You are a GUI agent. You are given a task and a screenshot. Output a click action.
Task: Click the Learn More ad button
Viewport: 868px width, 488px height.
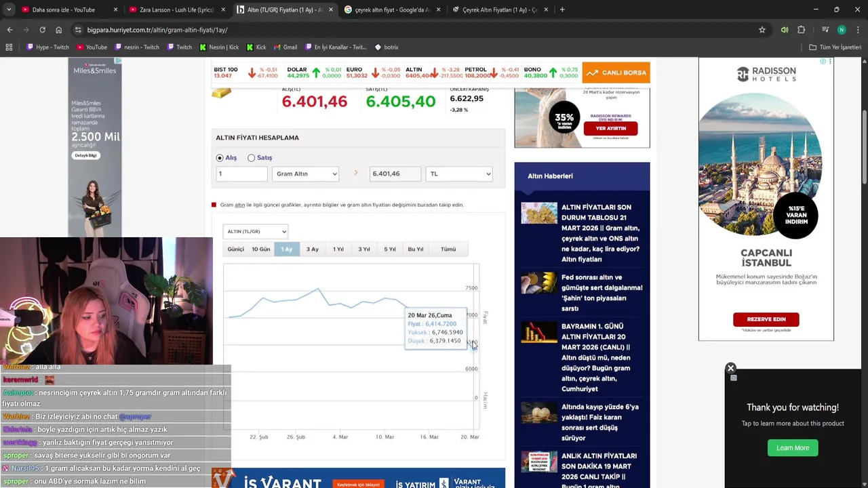(793, 448)
